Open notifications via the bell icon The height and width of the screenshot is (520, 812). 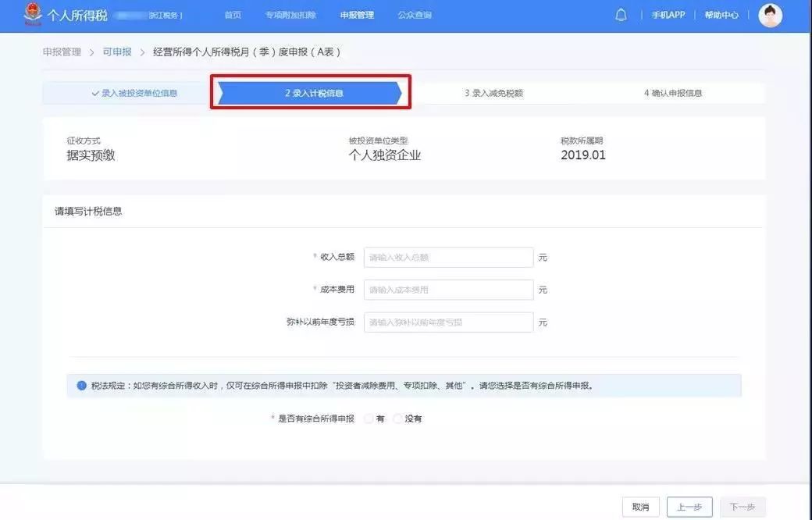(621, 14)
